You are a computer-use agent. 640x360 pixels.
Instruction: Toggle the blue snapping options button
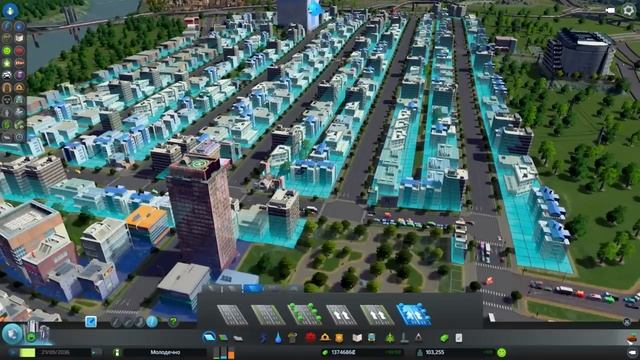[91, 322]
